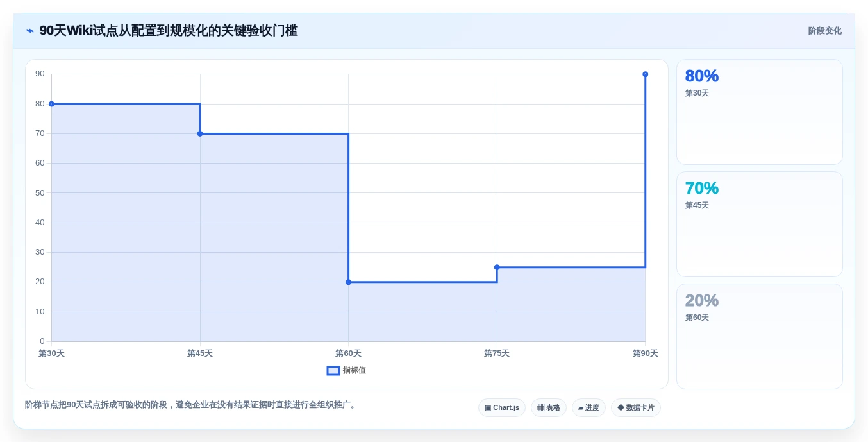Click the 阶段变化 label in header
The height and width of the screenshot is (442, 868).
tap(824, 31)
